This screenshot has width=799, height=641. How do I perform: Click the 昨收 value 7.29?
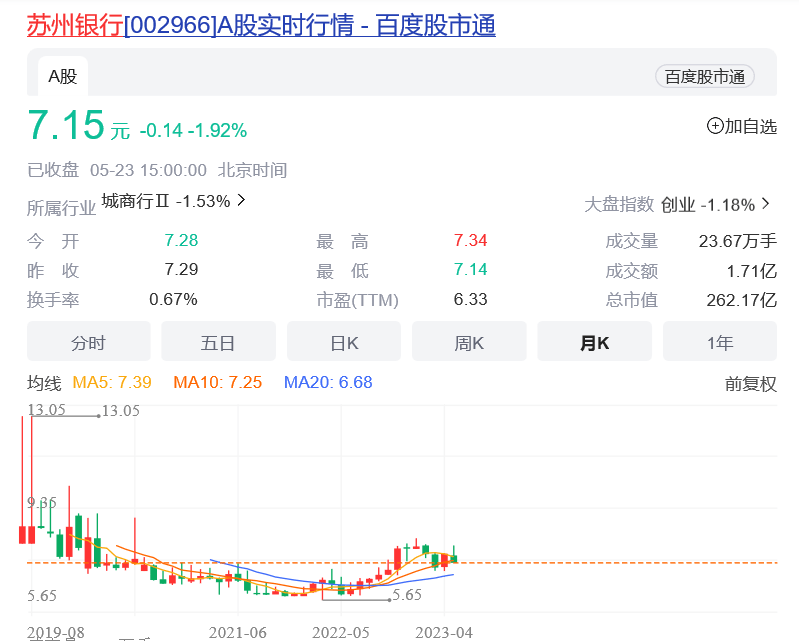[x=181, y=269]
